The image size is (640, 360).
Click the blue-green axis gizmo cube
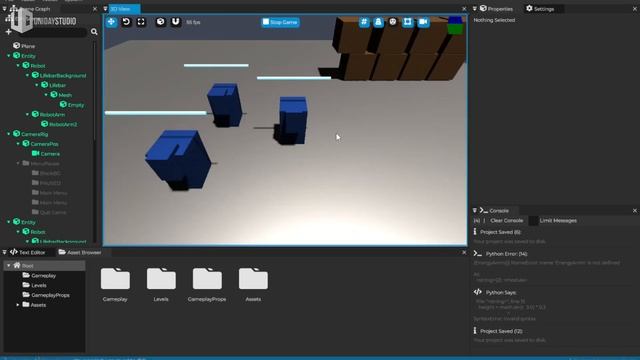click(x=455, y=25)
